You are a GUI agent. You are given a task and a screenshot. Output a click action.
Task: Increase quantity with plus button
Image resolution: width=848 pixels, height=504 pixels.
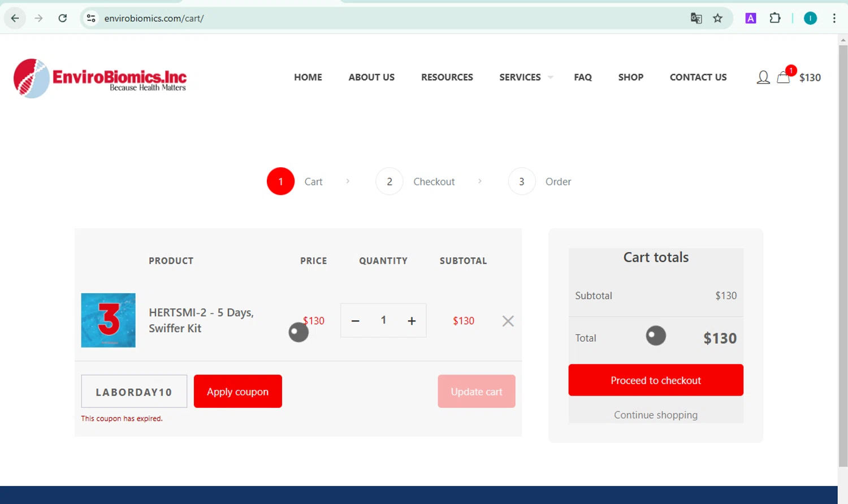tap(412, 321)
